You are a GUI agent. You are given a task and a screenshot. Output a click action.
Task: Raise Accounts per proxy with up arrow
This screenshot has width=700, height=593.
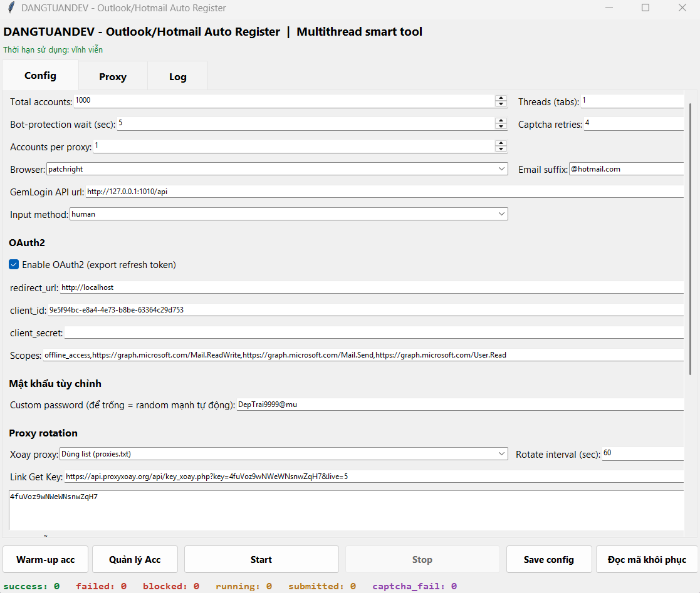pyautogui.click(x=501, y=143)
